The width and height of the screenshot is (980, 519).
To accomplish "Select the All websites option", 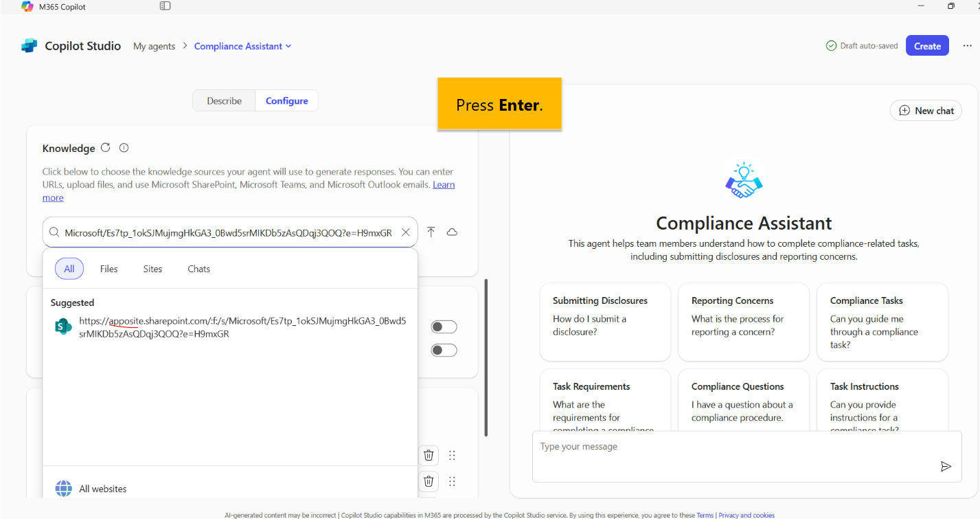I will (230, 489).
